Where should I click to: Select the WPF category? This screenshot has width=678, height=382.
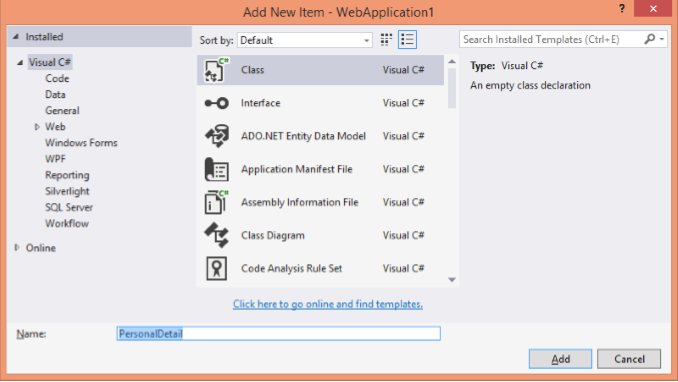click(55, 159)
